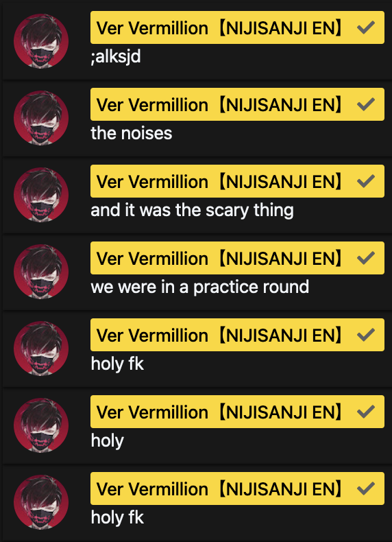Click the avatar beside the ";alksjd" message
392x542 pixels.
41,41
